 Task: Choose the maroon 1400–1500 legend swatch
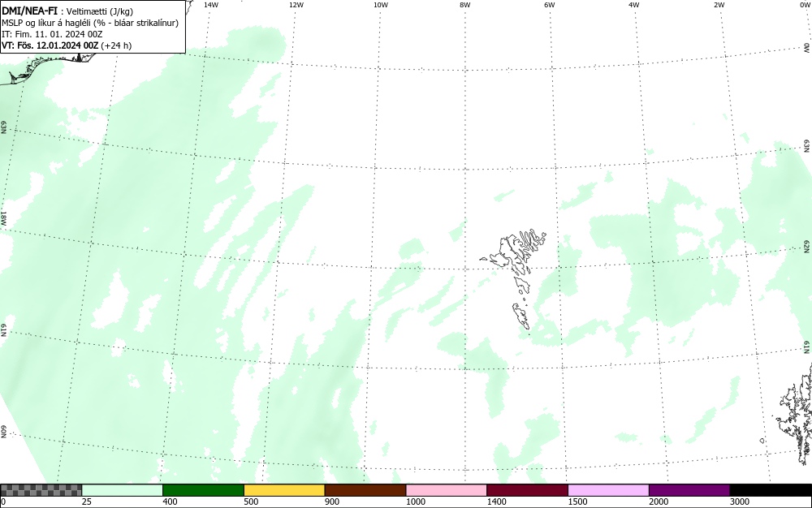527,490
